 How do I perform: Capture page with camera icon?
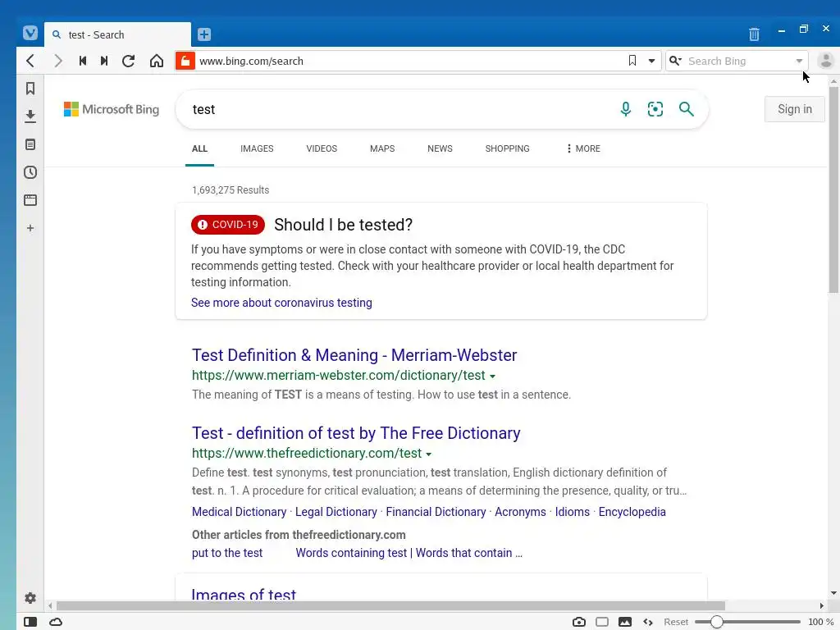tap(579, 622)
